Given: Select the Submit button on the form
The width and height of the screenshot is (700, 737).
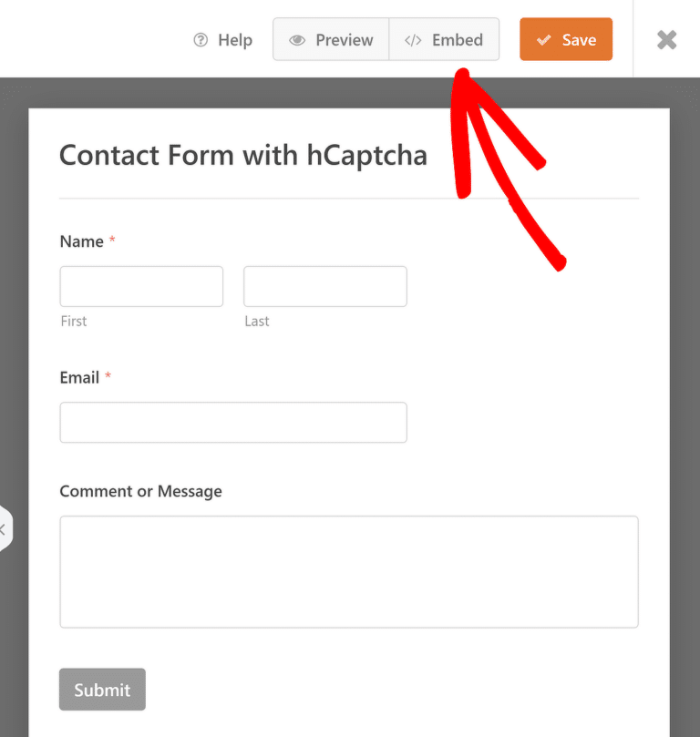Looking at the screenshot, I should click(102, 690).
